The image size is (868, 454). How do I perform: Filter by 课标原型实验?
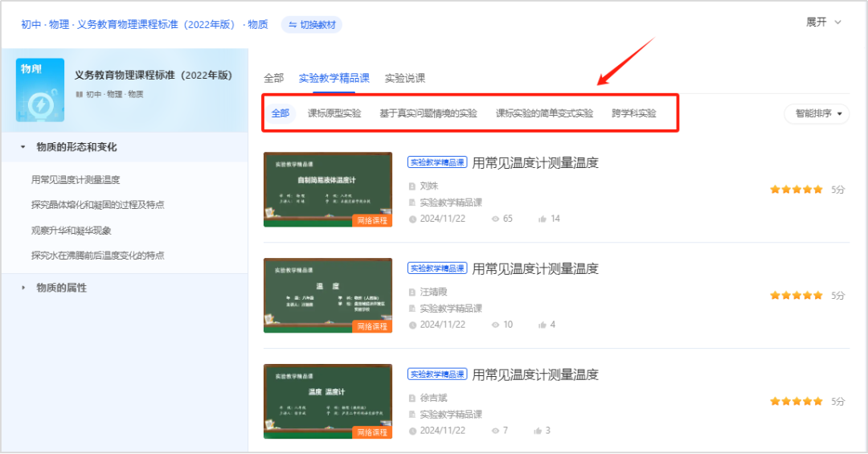click(x=334, y=113)
